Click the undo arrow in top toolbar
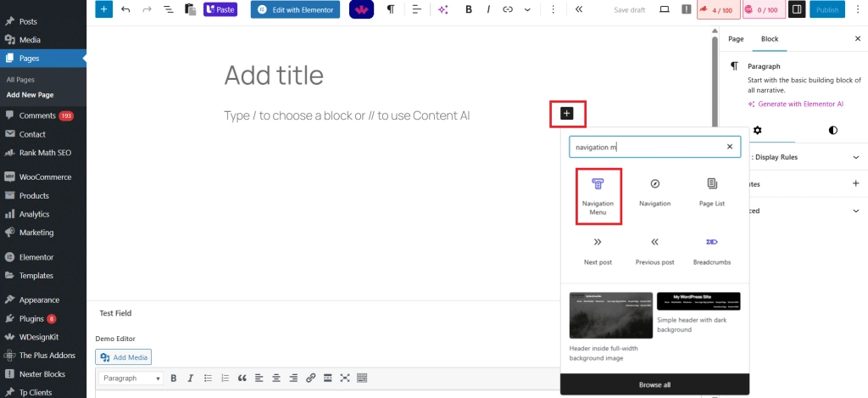 pyautogui.click(x=126, y=9)
